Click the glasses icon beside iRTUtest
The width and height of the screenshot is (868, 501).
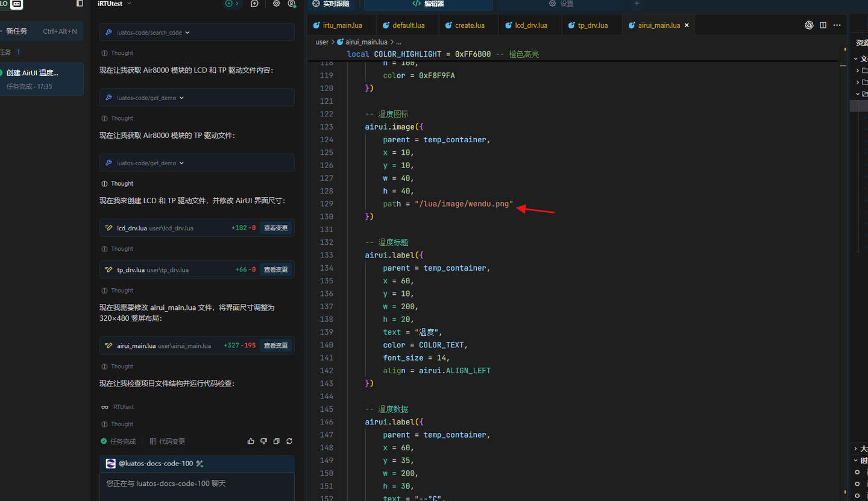tap(105, 407)
